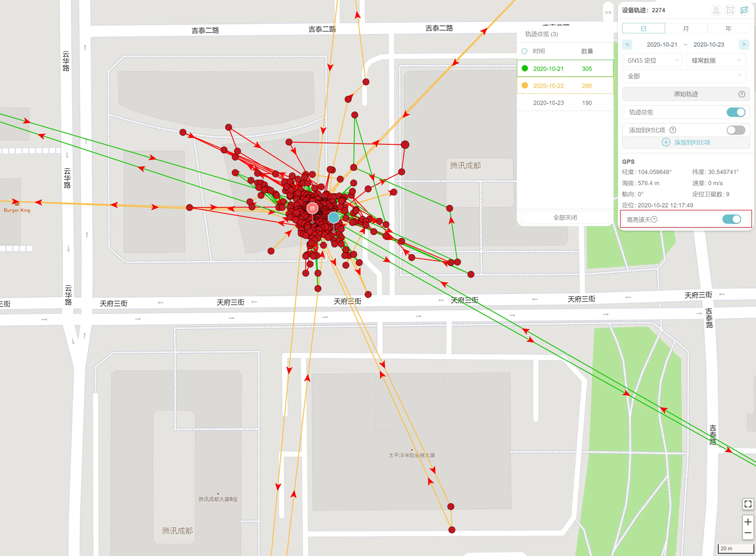This screenshot has height=556, width=756.
Task: Click the 轨迹总览 (3) panel title
Action: tap(541, 34)
